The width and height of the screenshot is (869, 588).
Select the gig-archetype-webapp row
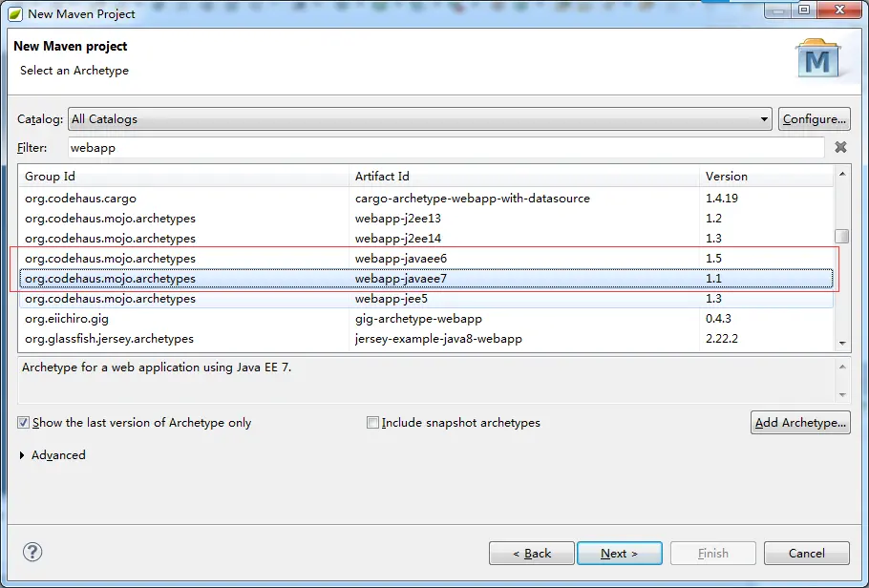click(426, 319)
